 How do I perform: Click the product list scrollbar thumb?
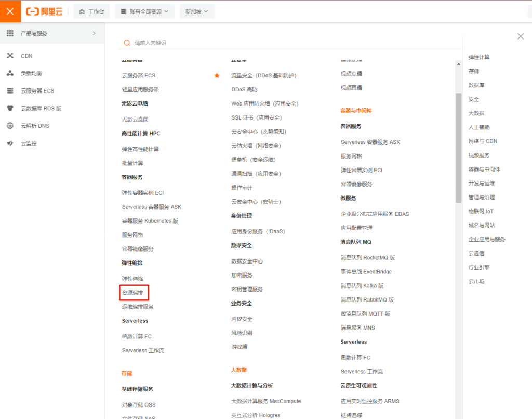click(x=458, y=148)
